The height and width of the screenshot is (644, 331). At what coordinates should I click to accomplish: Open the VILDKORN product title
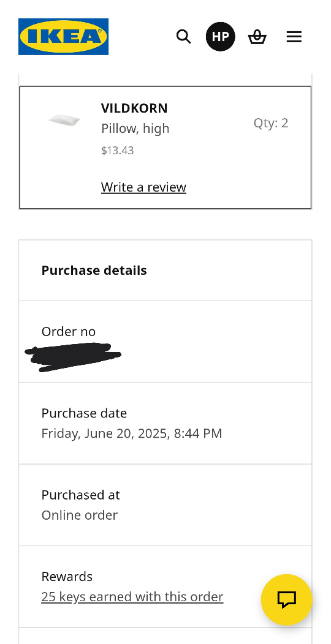click(134, 108)
